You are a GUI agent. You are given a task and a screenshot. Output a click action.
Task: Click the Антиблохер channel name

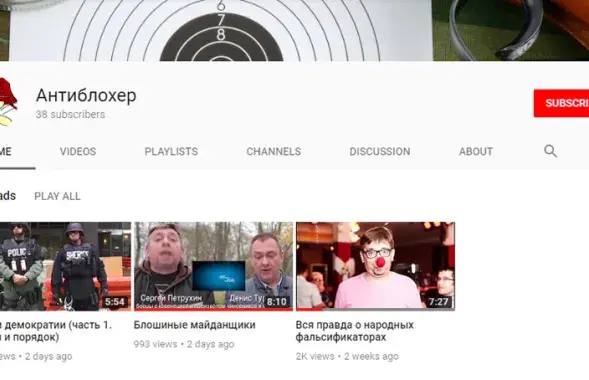coord(86,95)
